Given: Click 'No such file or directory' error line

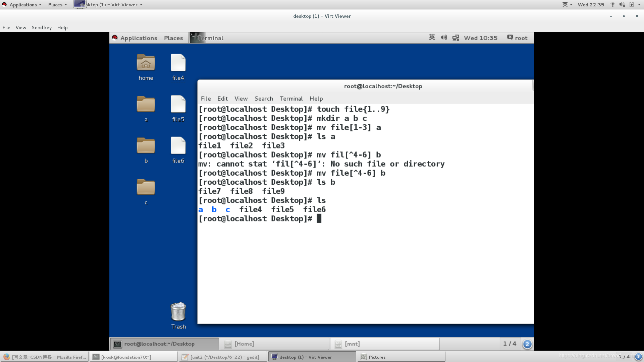Looking at the screenshot, I should pos(321,164).
